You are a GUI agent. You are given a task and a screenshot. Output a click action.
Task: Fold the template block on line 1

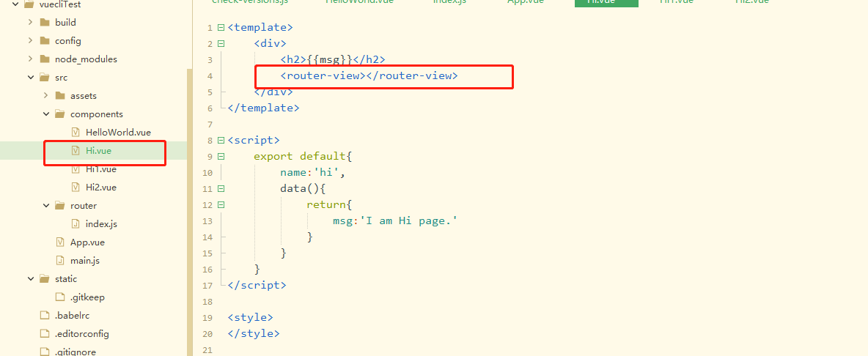point(221,28)
